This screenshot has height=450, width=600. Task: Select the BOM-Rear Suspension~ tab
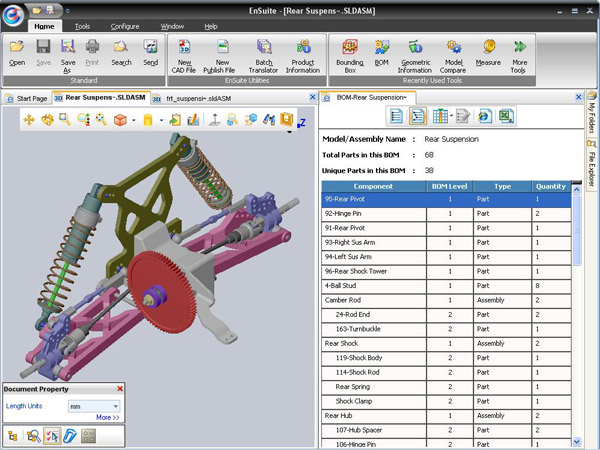click(366, 98)
